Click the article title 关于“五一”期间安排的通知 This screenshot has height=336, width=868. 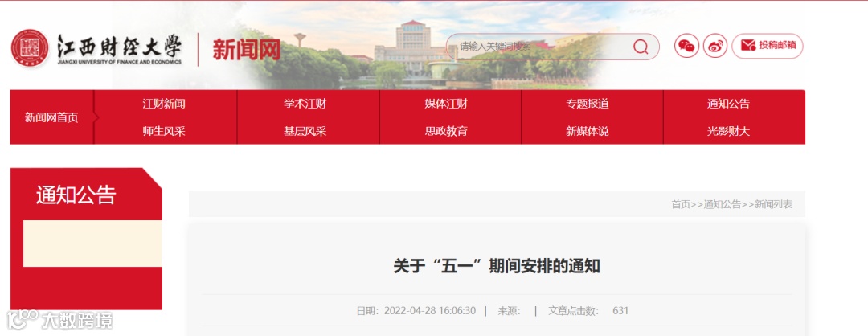tap(497, 266)
